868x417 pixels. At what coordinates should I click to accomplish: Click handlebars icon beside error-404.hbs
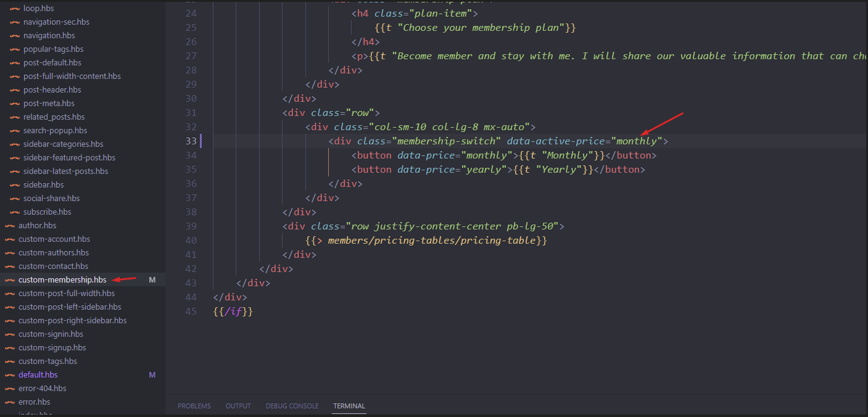point(9,388)
